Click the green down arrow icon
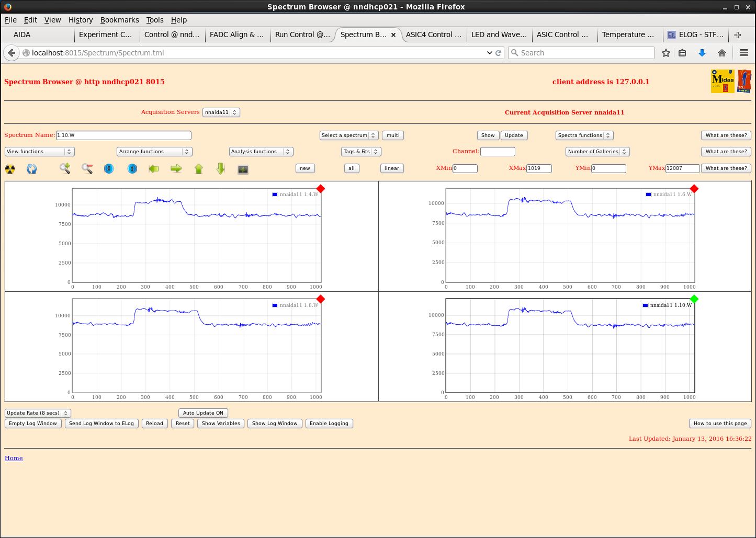Image resolution: width=756 pixels, height=538 pixels. pyautogui.click(x=221, y=168)
